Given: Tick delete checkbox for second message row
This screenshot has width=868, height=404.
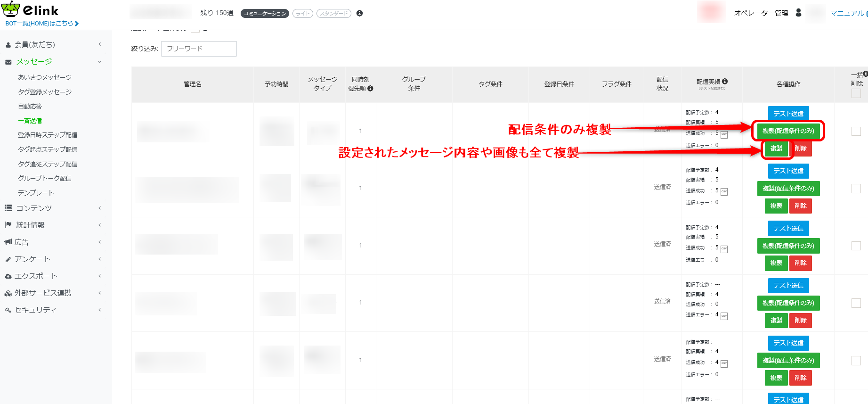Looking at the screenshot, I should coord(856,189).
